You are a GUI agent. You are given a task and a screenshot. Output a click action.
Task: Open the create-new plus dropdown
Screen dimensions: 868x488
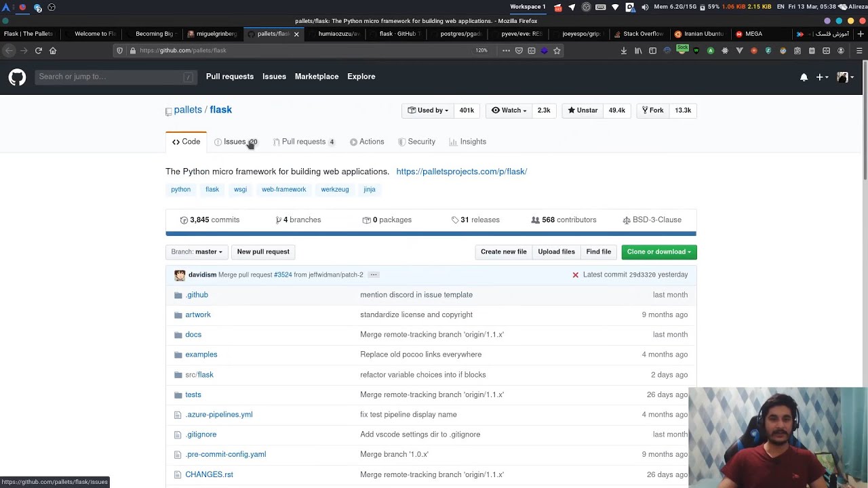point(822,77)
